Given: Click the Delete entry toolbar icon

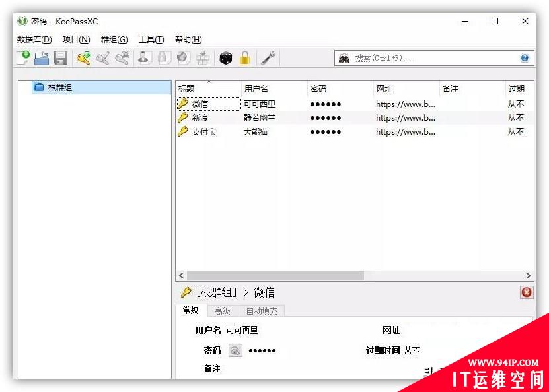Looking at the screenshot, I should [x=122, y=57].
